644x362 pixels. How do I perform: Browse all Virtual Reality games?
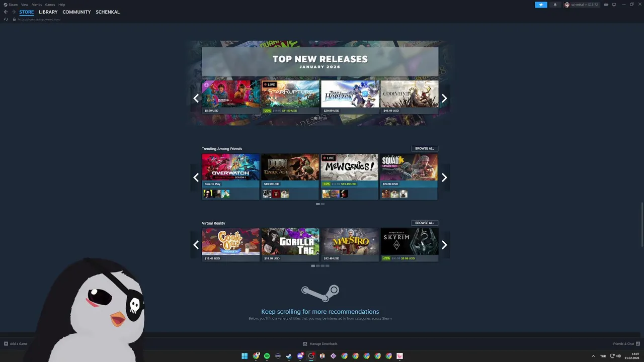(x=425, y=223)
